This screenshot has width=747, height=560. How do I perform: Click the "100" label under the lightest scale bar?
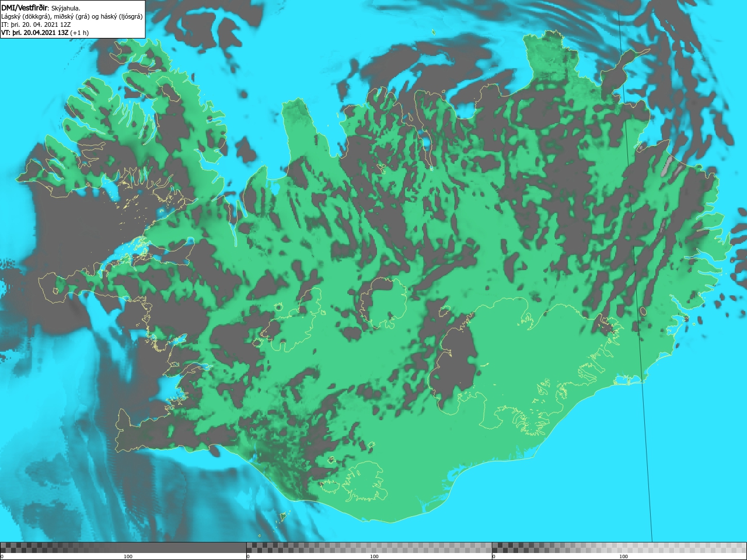click(x=623, y=556)
